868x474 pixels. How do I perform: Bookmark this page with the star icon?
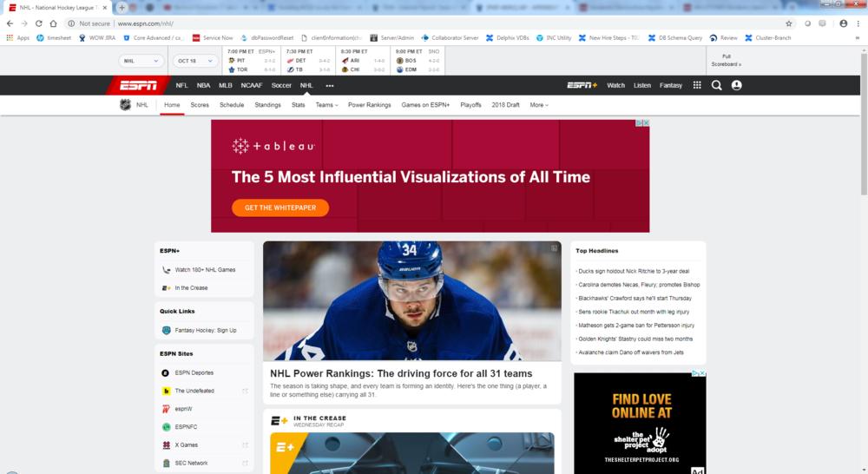(x=789, y=23)
